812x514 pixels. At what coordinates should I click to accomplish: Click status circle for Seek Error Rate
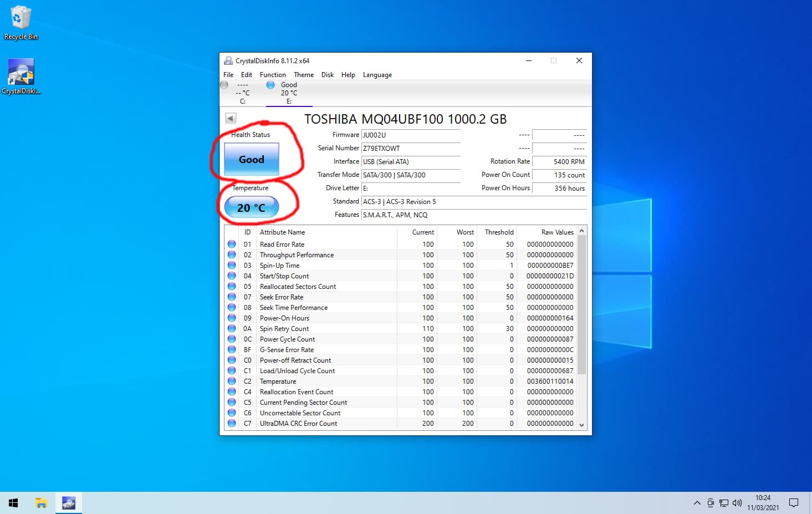(232, 297)
